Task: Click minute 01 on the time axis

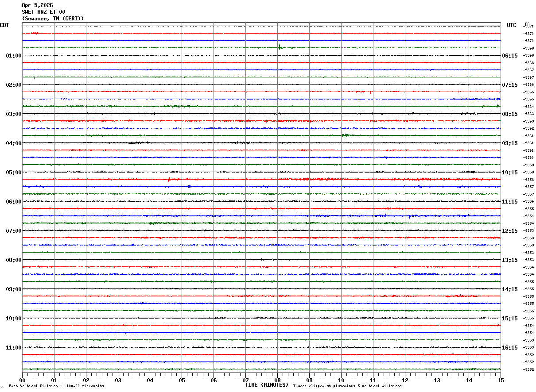Action: point(54,380)
